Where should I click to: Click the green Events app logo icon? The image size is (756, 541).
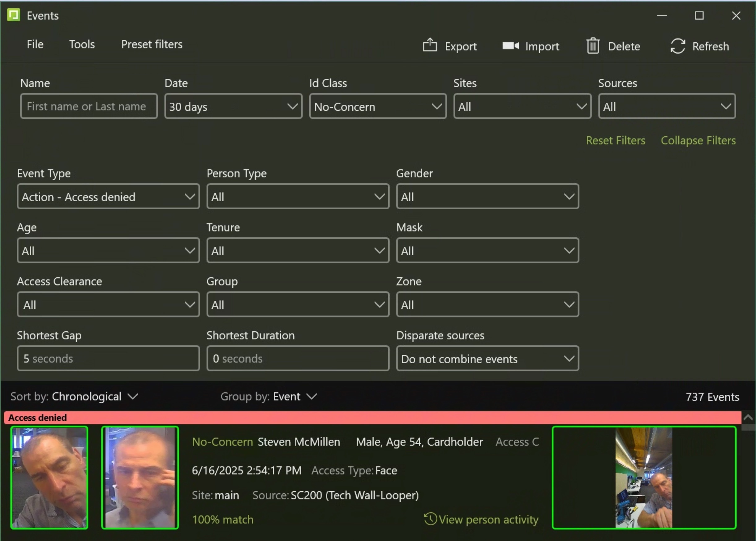pos(14,15)
